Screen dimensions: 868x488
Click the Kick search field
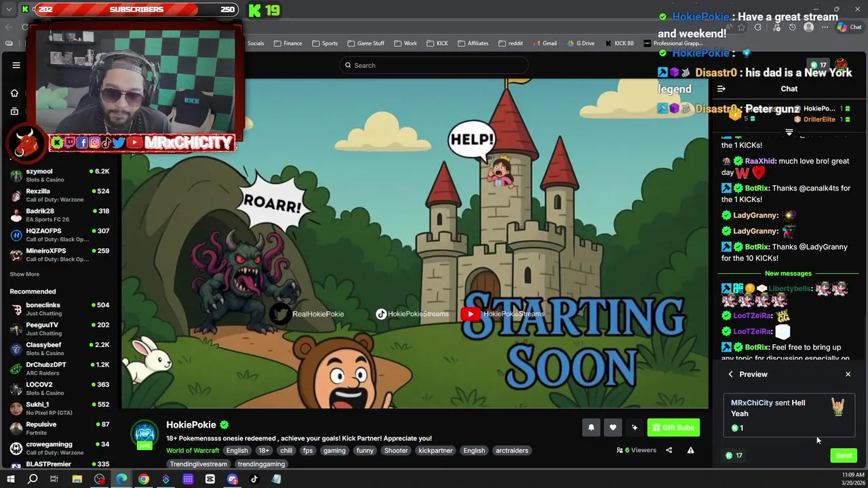click(434, 65)
